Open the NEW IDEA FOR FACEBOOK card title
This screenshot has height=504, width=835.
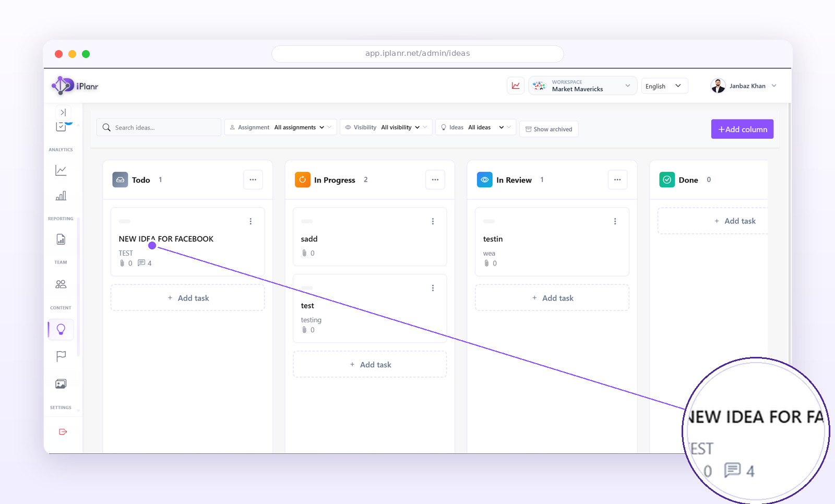[x=166, y=239]
